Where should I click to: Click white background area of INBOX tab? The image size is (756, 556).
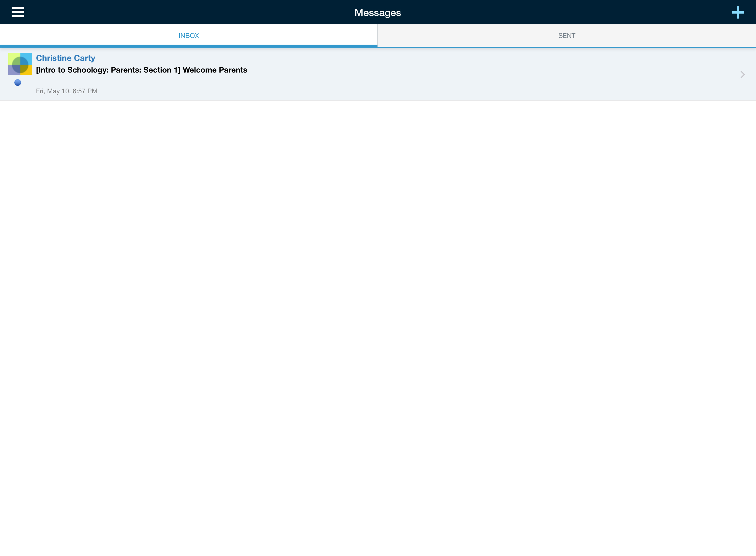coord(84,36)
